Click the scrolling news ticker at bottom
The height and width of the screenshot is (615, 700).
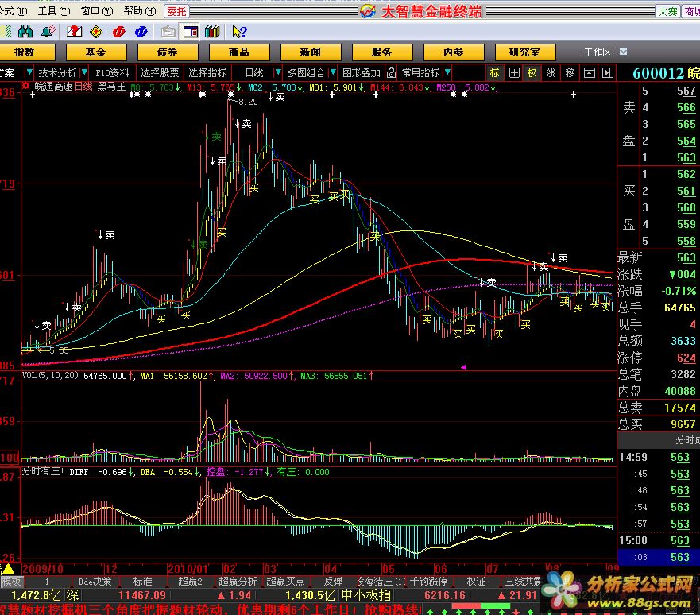tap(210, 609)
